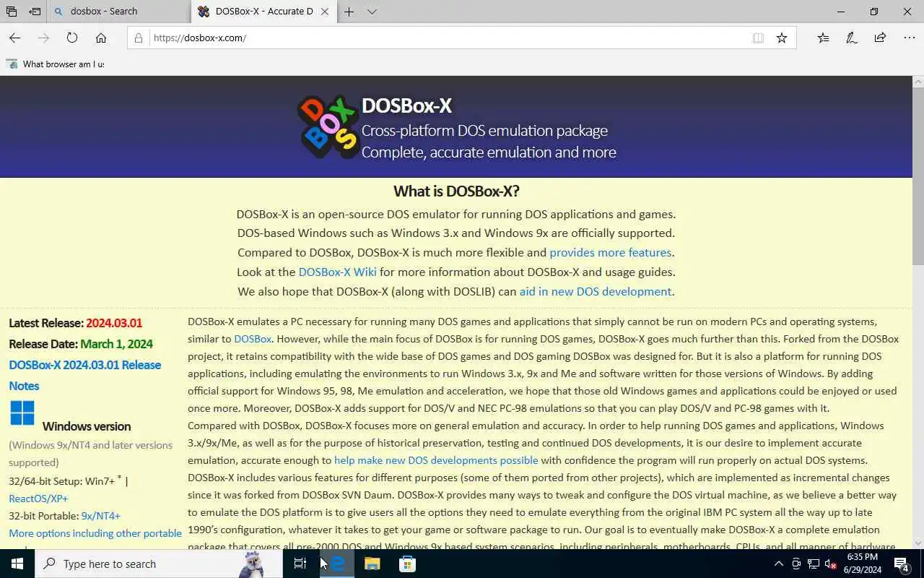The width and height of the screenshot is (924, 578).
Task: Open Task View from taskbar
Action: click(x=300, y=564)
